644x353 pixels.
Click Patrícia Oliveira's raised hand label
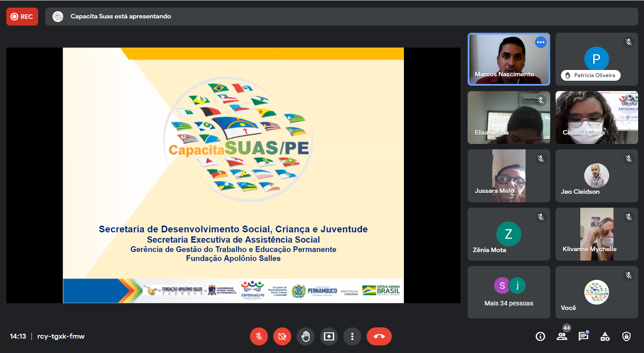click(x=591, y=75)
